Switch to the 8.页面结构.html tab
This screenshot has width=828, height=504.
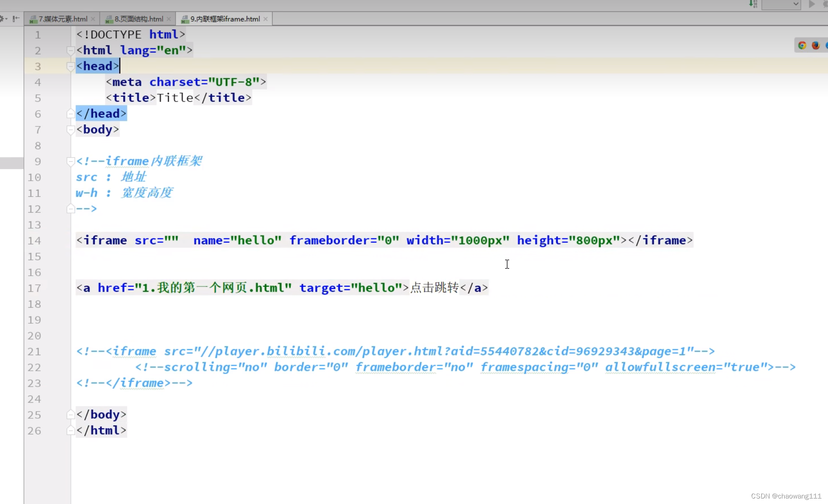point(138,19)
